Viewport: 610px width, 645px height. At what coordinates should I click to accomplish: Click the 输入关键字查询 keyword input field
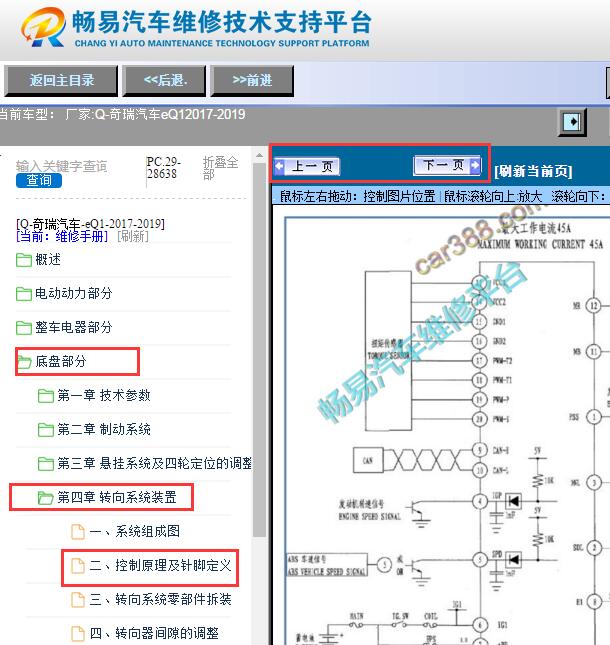(62, 166)
